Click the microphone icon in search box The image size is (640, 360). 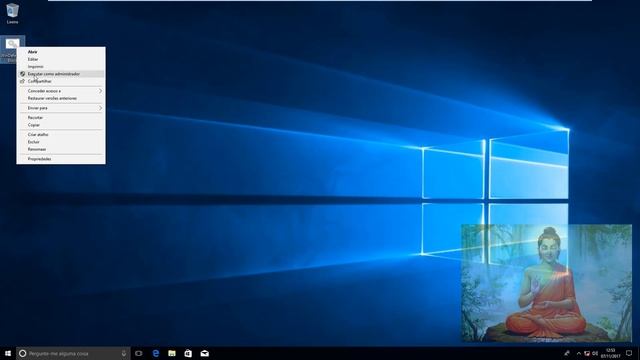[x=124, y=353]
